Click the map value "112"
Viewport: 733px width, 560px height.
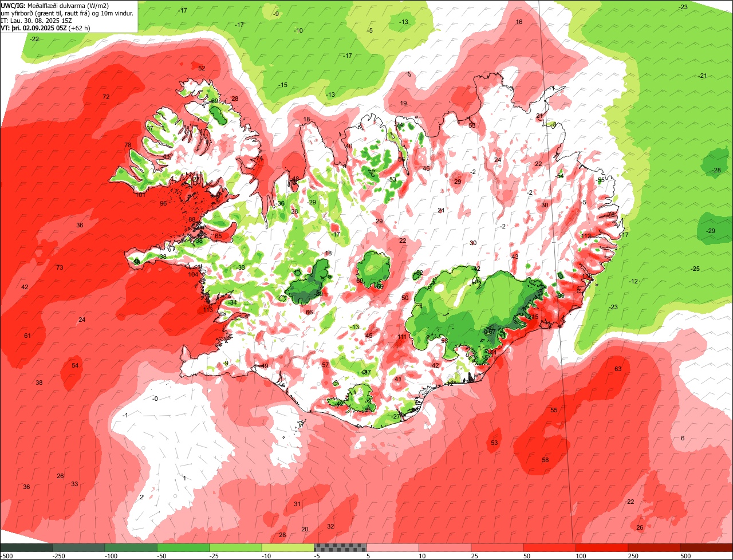click(586, 236)
